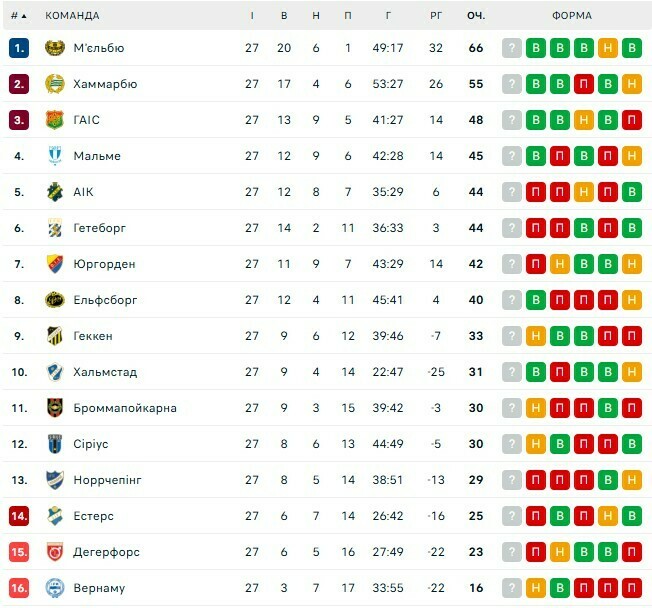Click the Вернаму team name
This screenshot has height=608, width=652.
(99, 588)
